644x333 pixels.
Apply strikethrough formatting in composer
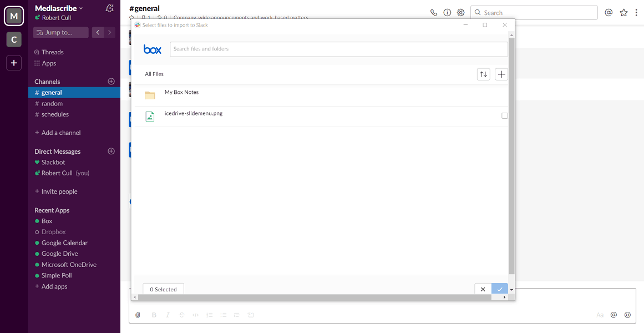[181, 315]
